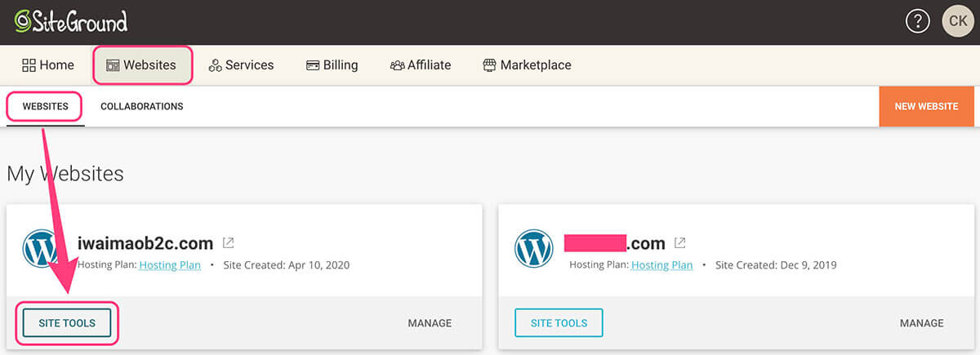Open the CK user profile avatar
Image resolution: width=980 pixels, height=355 pixels.
click(x=958, y=21)
